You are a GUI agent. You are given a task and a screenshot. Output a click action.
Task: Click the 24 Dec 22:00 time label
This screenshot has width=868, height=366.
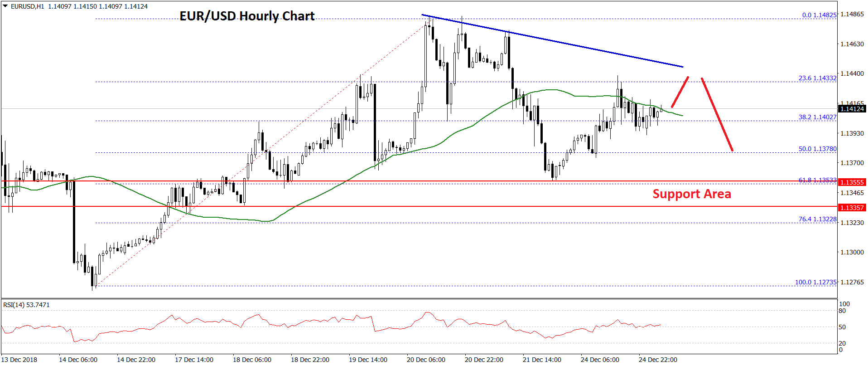click(x=658, y=360)
